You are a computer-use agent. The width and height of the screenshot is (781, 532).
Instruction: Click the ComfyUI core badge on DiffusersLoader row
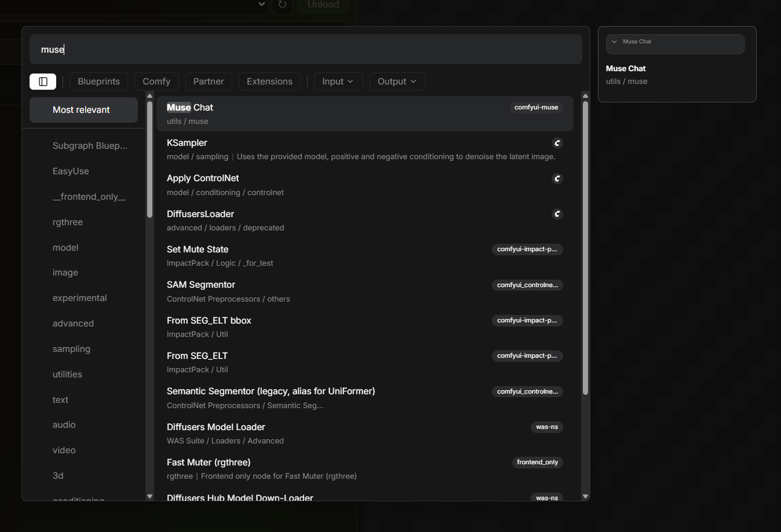click(557, 214)
